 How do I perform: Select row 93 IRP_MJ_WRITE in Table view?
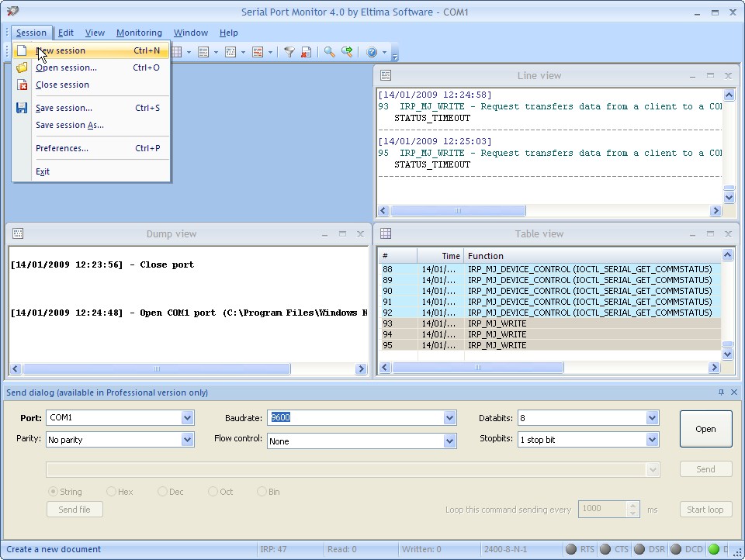click(x=550, y=323)
